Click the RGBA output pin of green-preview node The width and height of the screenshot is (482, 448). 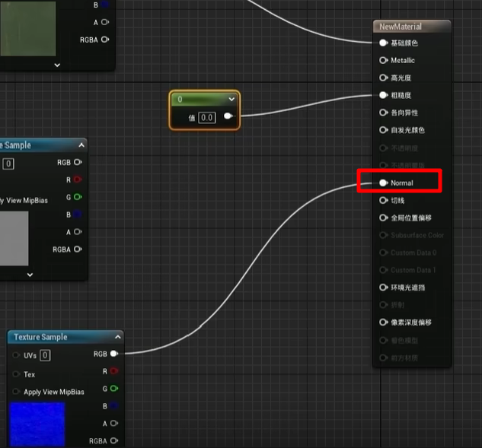pyautogui.click(x=105, y=40)
